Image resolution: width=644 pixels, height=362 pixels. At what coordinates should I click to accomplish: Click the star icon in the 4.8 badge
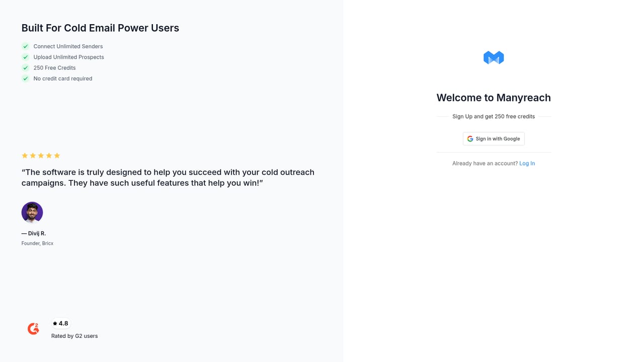(x=55, y=323)
